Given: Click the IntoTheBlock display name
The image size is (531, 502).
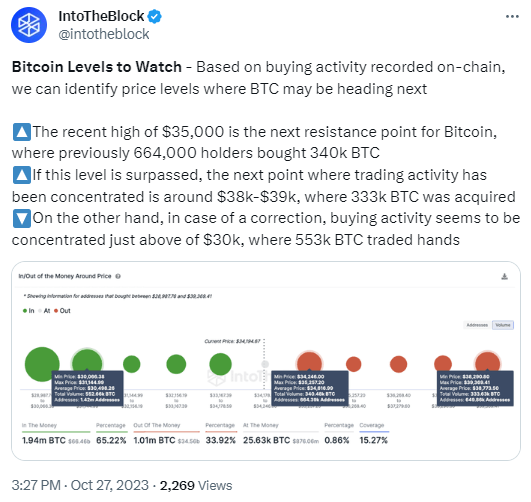Looking at the screenshot, I should coord(101,16).
